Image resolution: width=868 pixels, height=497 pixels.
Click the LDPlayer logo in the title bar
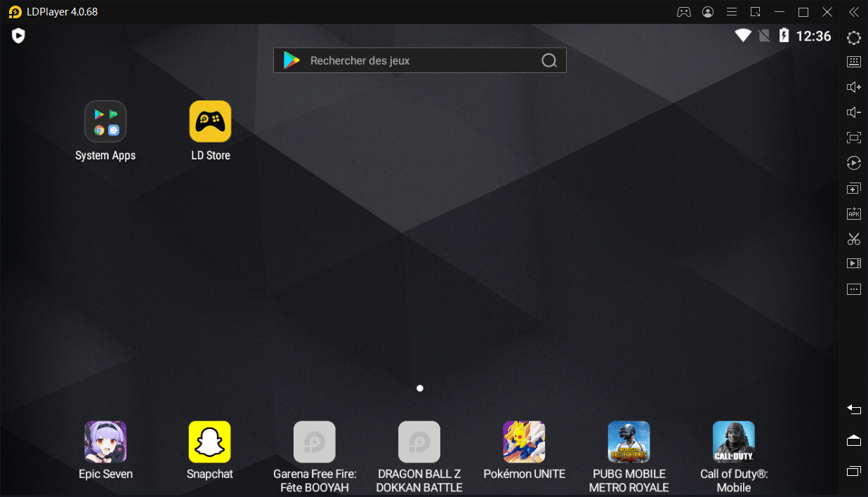click(x=15, y=12)
